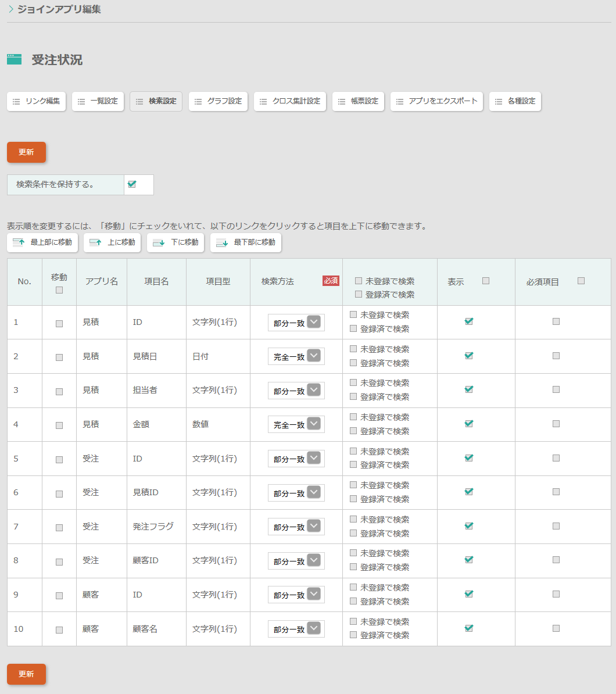Check 移動 box for 顧客名 row

(59, 630)
